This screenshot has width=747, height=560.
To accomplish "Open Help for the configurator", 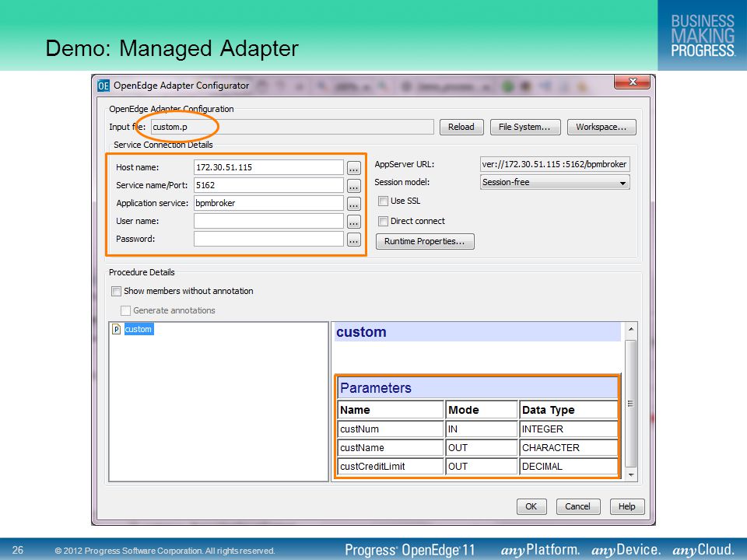I will click(x=627, y=506).
